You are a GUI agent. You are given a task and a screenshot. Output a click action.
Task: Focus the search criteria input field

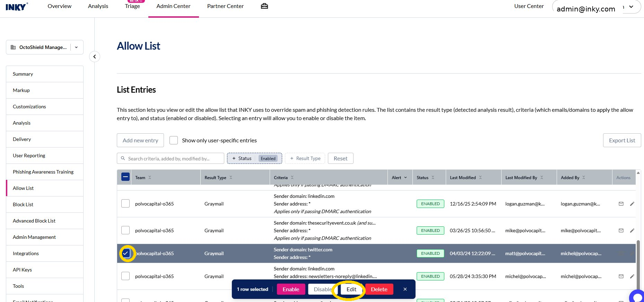(x=171, y=158)
